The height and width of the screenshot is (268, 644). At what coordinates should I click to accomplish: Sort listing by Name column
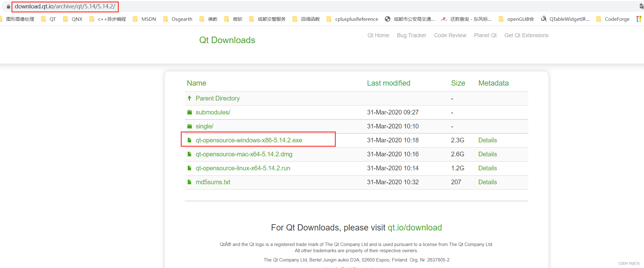(x=197, y=83)
